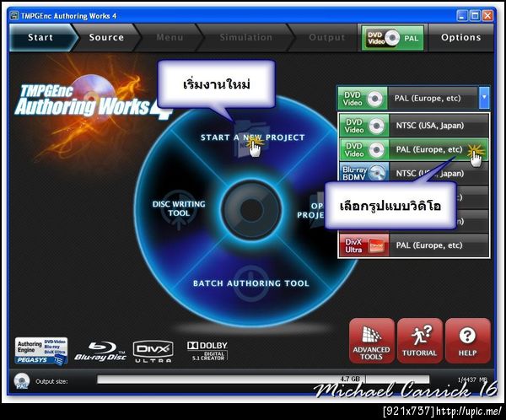Open the Output tab
The height and width of the screenshot is (420, 506).
coord(326,37)
